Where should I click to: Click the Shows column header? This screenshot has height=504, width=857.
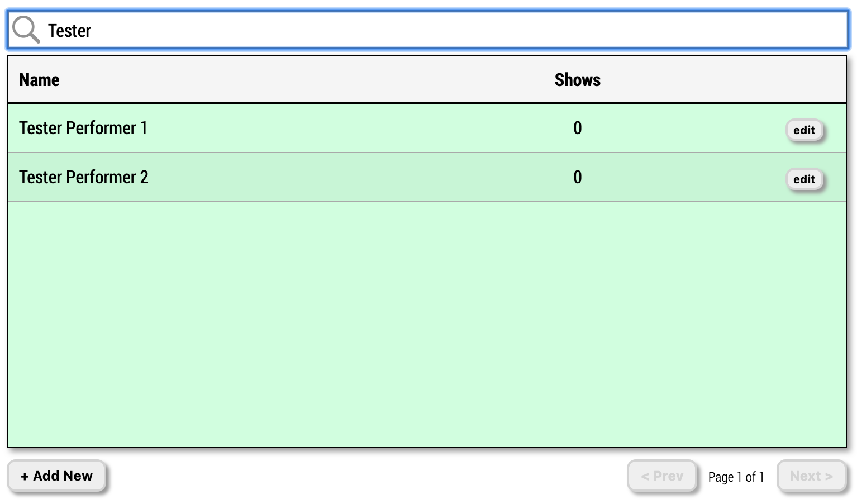pos(577,79)
